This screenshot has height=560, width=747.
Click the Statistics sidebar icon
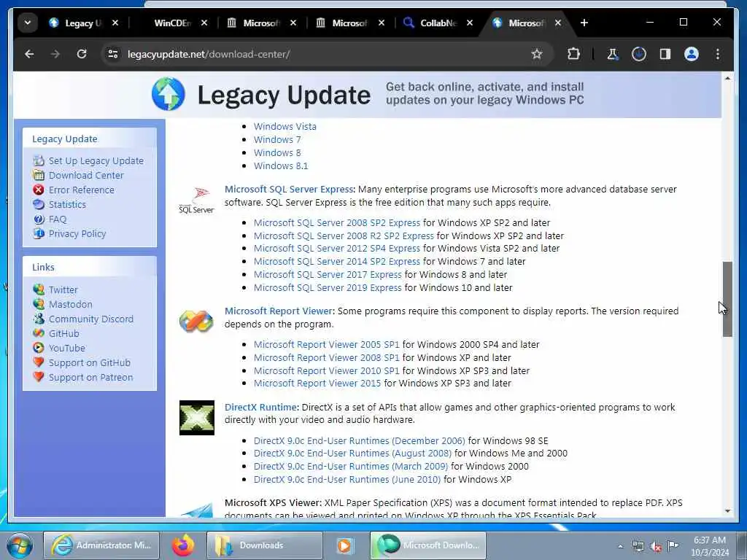pyautogui.click(x=39, y=204)
